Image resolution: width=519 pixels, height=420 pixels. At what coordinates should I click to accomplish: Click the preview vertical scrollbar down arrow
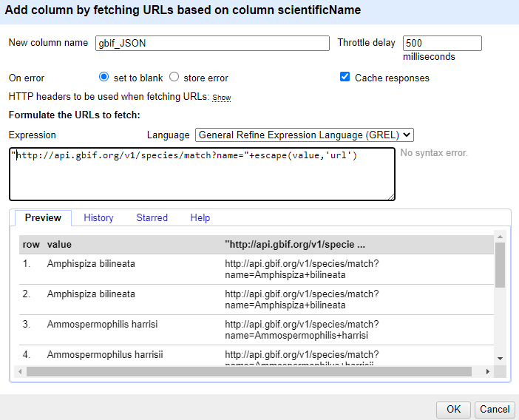pyautogui.click(x=500, y=359)
